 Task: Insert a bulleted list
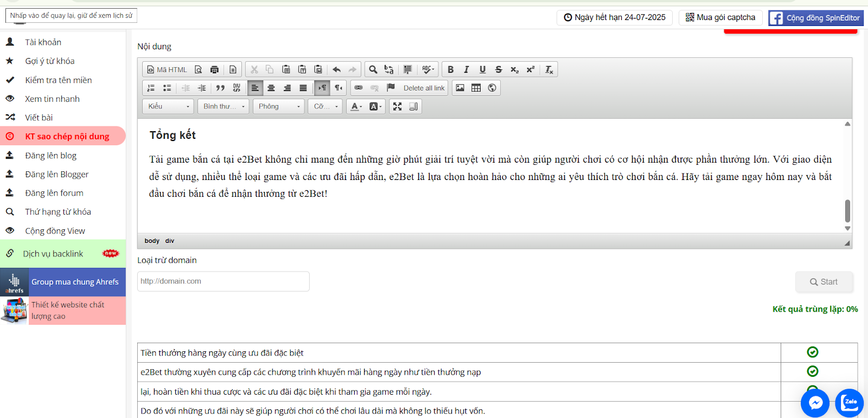(x=167, y=88)
